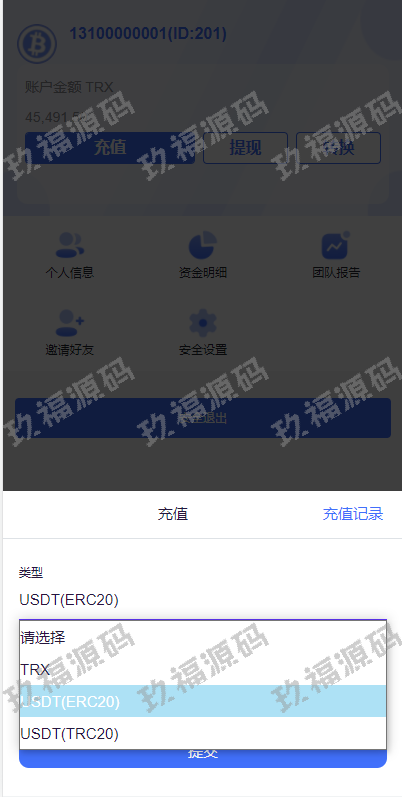The width and height of the screenshot is (402, 797).
Task: Open 邀请好友 invite friends icon
Action: point(70,323)
